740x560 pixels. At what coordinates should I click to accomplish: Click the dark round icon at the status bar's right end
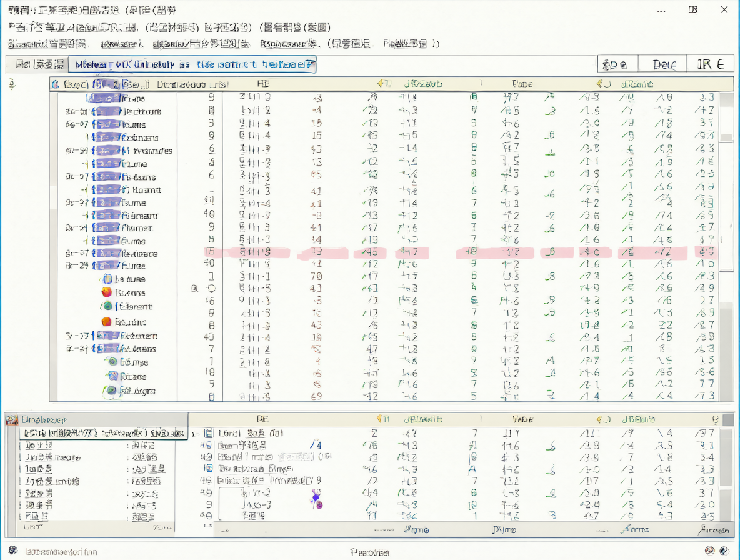coord(724,551)
